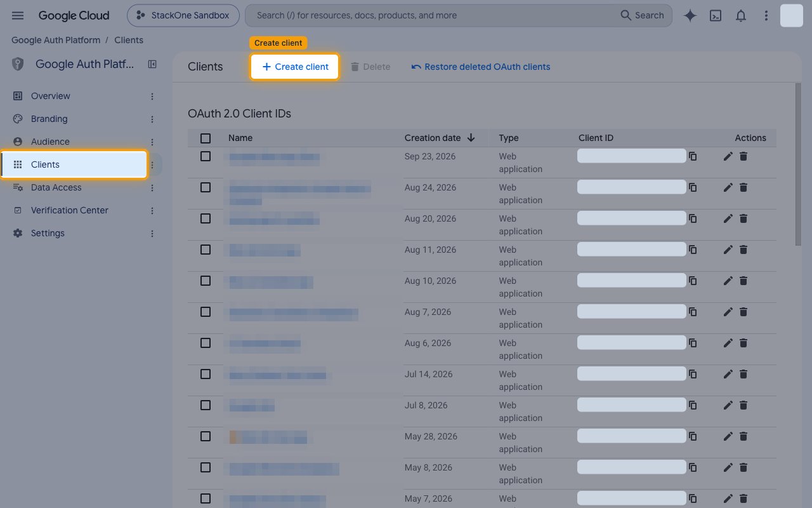Select checkbox for Aug 6, 2026 client
This screenshot has width=812, height=508.
click(x=206, y=343)
